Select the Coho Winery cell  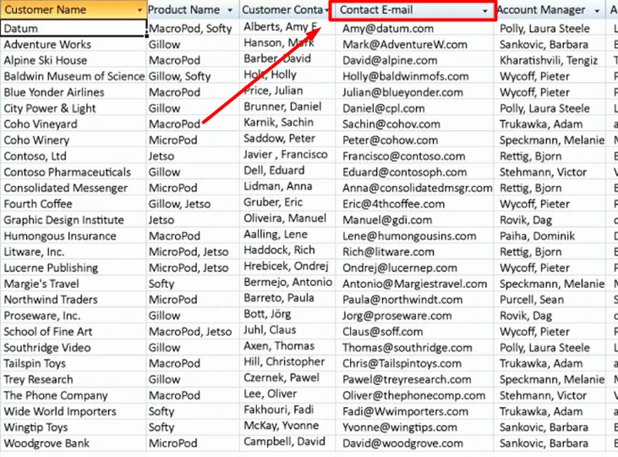[x=73, y=140]
